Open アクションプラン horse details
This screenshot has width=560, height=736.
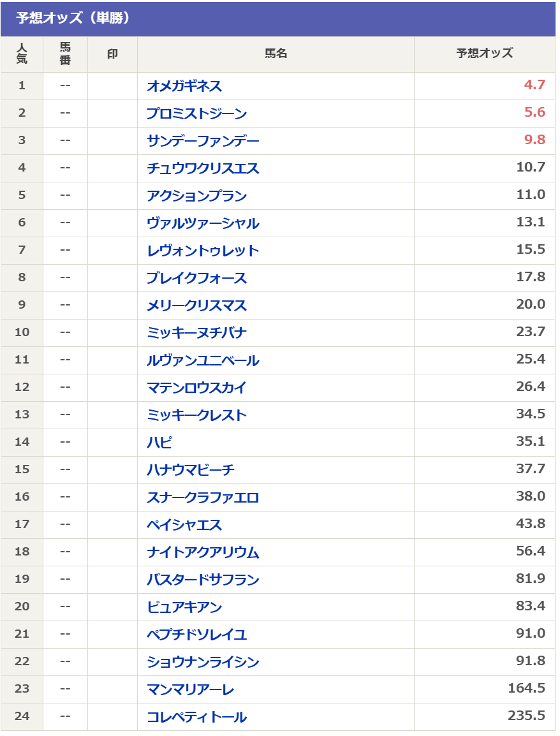(196, 196)
